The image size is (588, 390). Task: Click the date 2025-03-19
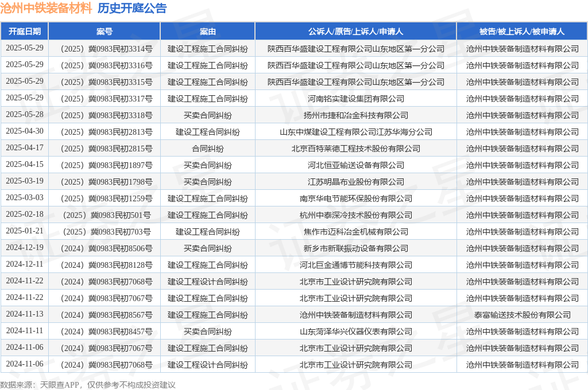point(25,181)
